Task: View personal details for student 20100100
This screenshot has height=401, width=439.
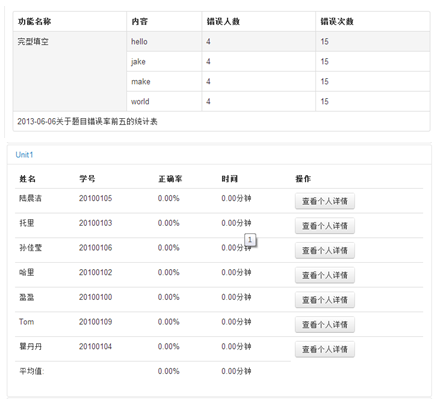Action: (x=325, y=300)
